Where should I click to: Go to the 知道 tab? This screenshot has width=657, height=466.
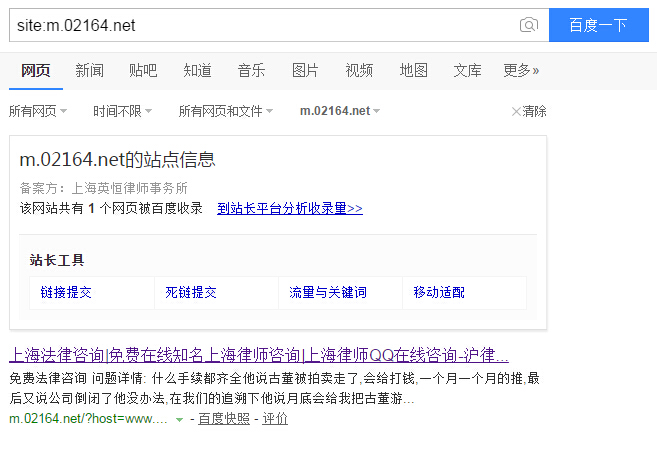tap(197, 70)
